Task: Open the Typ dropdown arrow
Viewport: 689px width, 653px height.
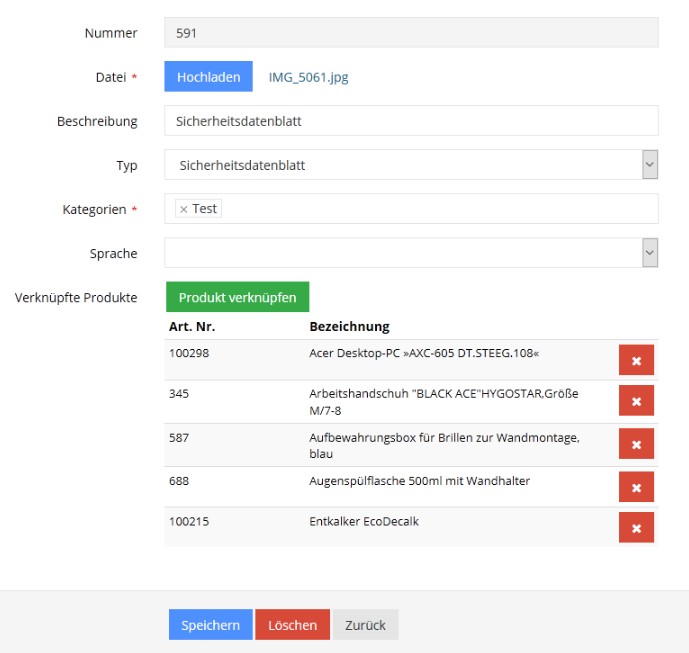Action: 649,165
